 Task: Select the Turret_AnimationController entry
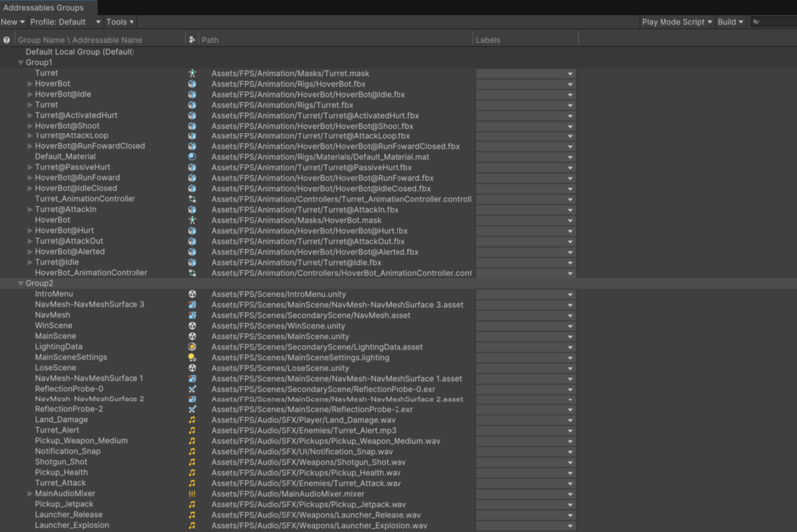coord(85,199)
